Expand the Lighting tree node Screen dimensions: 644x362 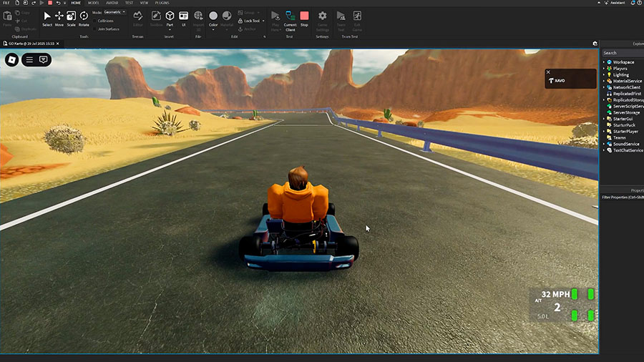(x=604, y=75)
